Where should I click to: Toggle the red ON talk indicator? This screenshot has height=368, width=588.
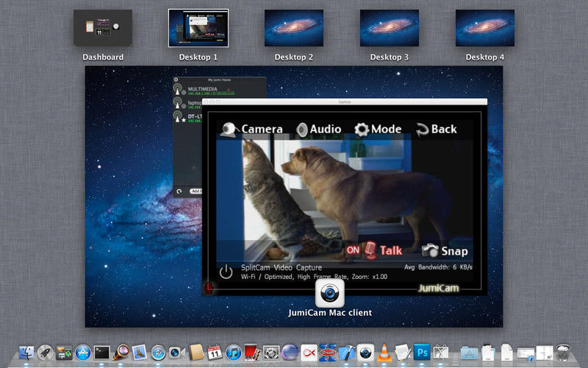pyautogui.click(x=353, y=250)
